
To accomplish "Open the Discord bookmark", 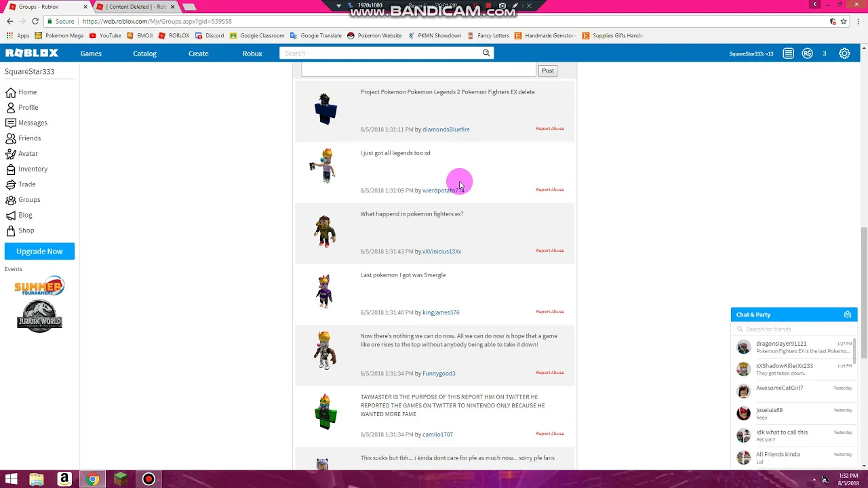I will point(210,36).
